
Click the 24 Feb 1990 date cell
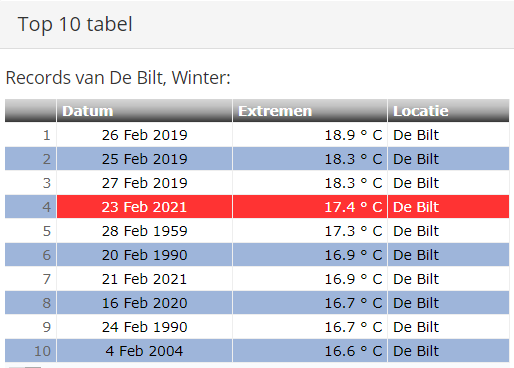(x=144, y=327)
